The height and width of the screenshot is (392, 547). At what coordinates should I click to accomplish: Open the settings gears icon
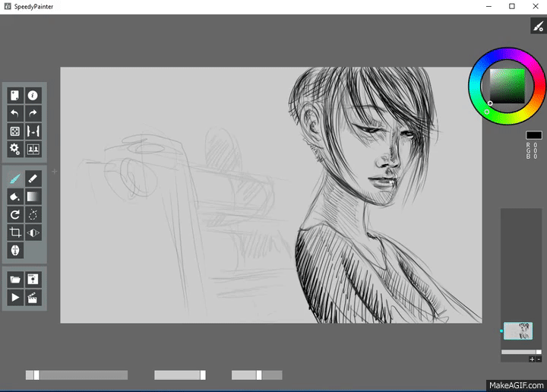click(x=15, y=150)
